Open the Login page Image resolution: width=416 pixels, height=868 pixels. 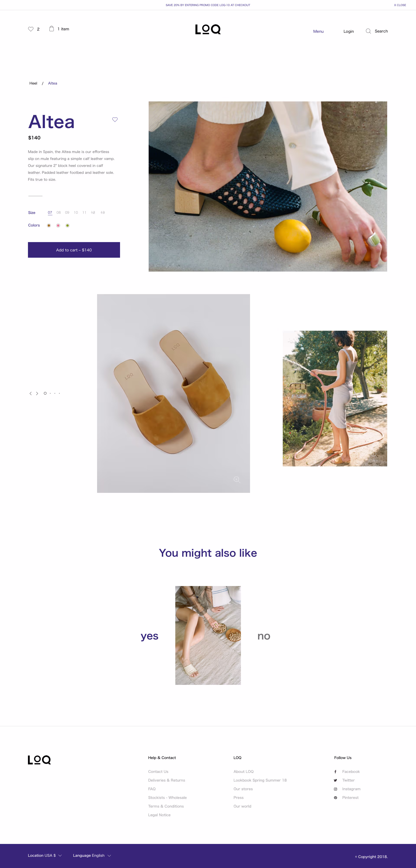pos(349,31)
